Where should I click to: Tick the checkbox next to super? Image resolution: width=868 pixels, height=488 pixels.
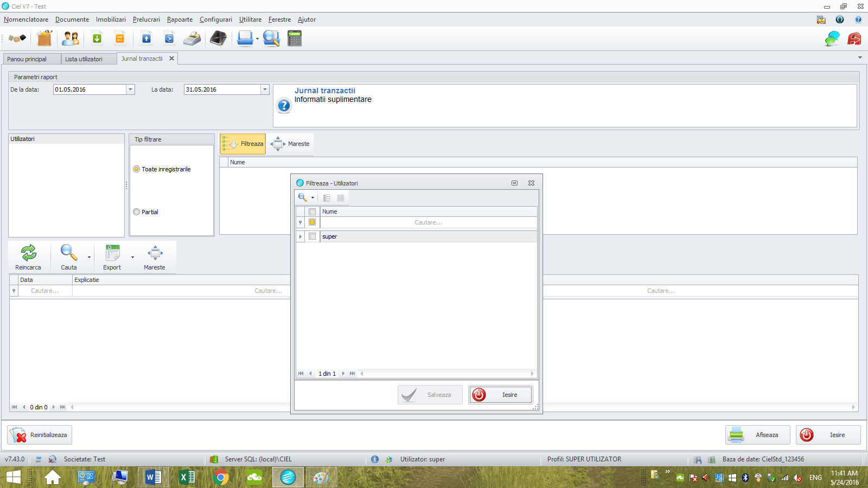tap(312, 236)
